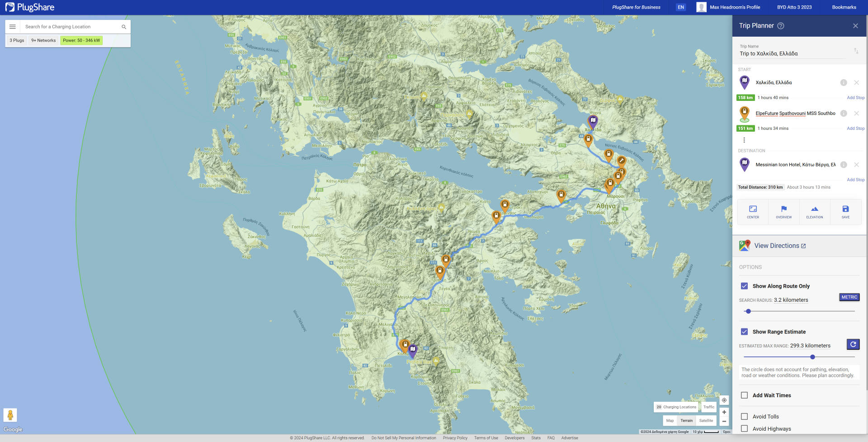Click the search magnifier icon
The image size is (868, 442).
(124, 27)
